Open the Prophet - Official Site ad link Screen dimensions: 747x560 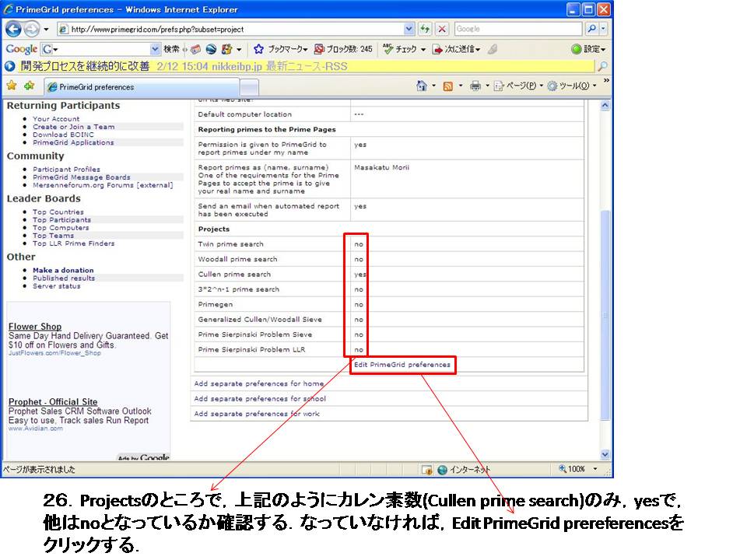[53, 402]
